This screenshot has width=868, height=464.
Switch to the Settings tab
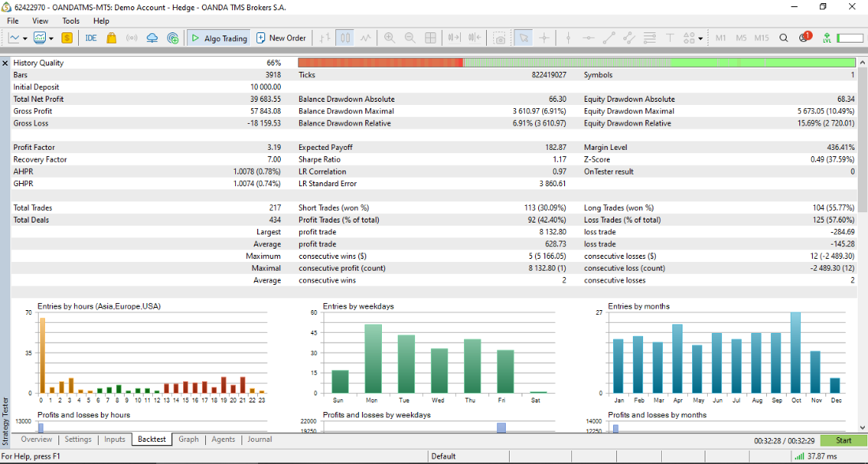(x=78, y=439)
